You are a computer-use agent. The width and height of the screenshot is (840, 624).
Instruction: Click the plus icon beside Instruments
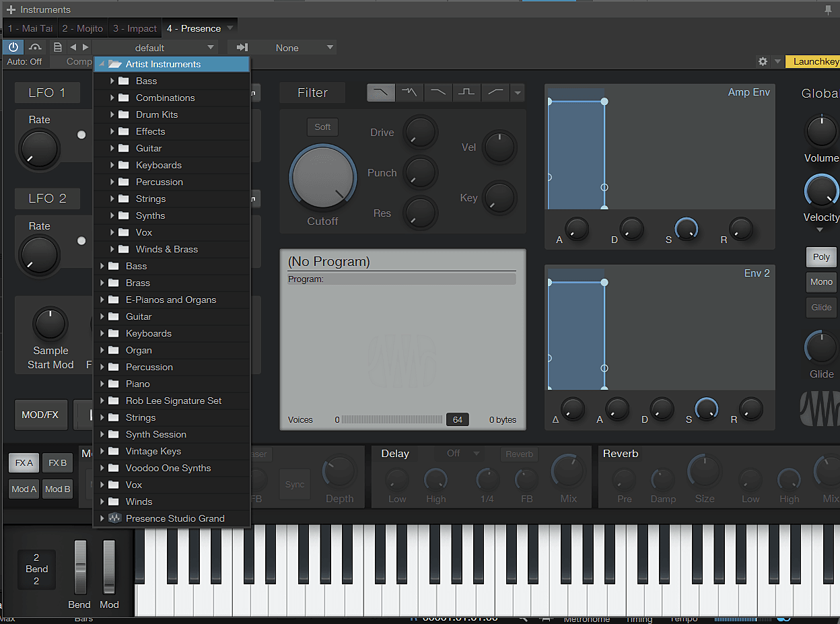pos(11,9)
